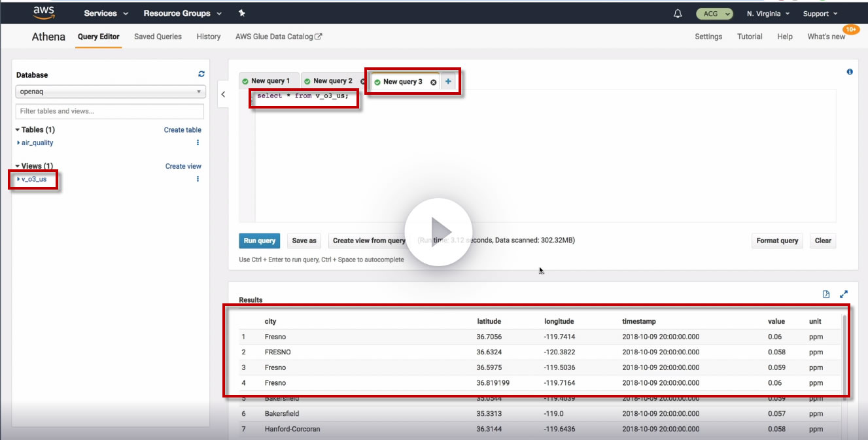The image size is (868, 440).
Task: Click the city column header
Action: tap(270, 322)
